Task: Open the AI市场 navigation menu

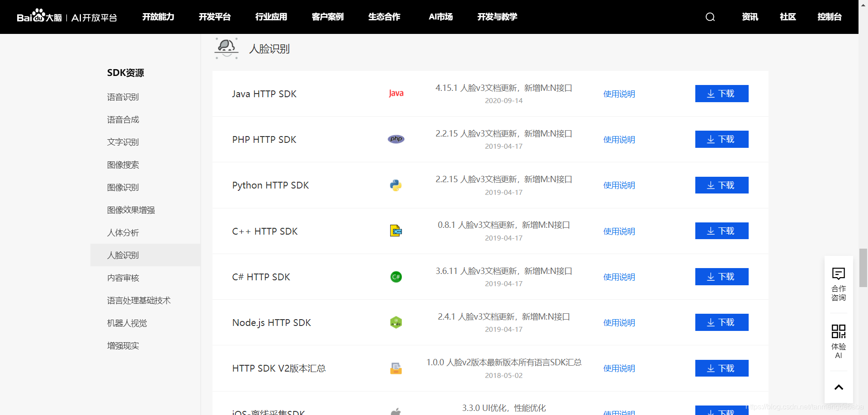Action: pyautogui.click(x=441, y=17)
